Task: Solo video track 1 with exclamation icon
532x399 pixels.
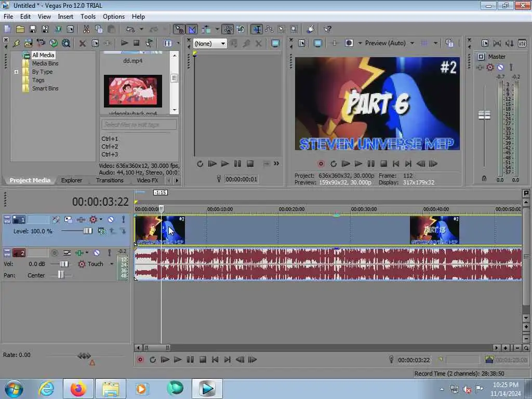Action: click(x=124, y=220)
